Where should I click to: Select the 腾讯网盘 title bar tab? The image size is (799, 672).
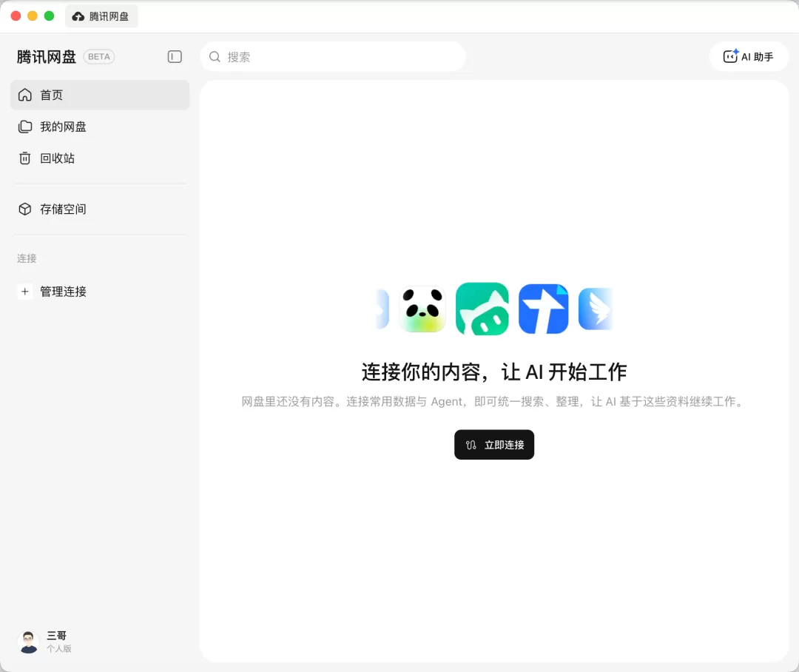coord(101,16)
